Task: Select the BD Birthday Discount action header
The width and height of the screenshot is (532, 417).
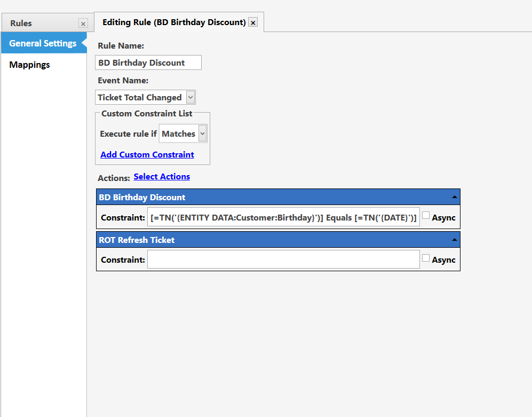Action: pyautogui.click(x=278, y=197)
